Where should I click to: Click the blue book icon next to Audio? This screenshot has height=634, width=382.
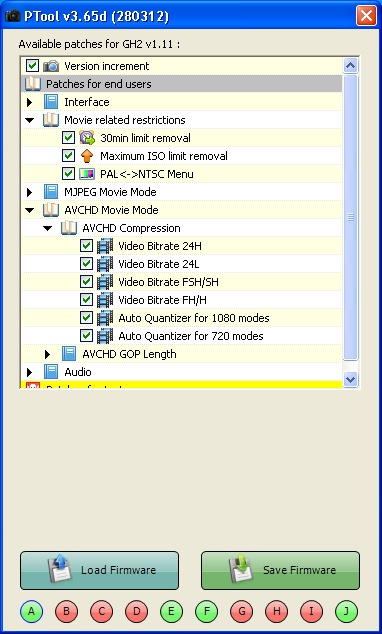click(x=51, y=372)
